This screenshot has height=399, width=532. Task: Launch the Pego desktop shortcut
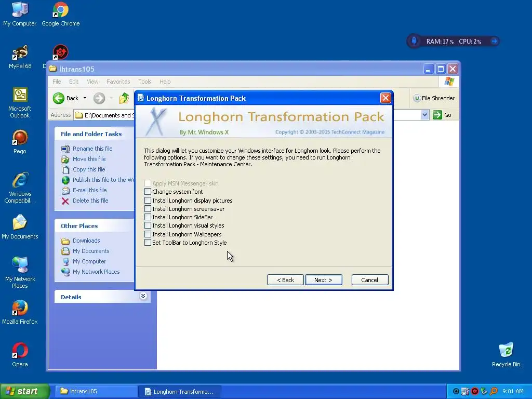pyautogui.click(x=20, y=142)
